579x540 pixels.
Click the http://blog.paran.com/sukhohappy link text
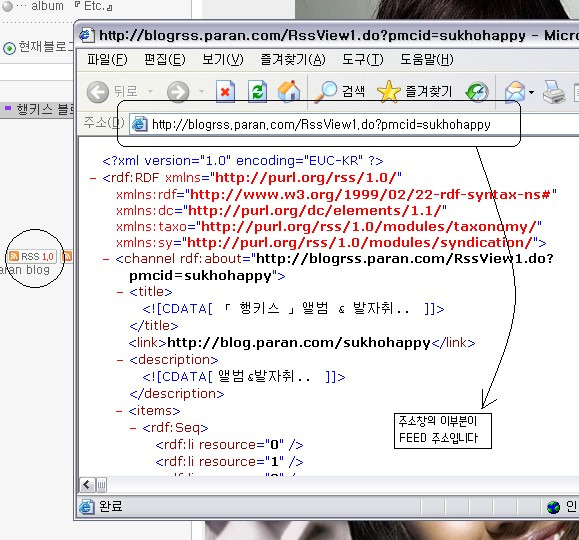299,343
